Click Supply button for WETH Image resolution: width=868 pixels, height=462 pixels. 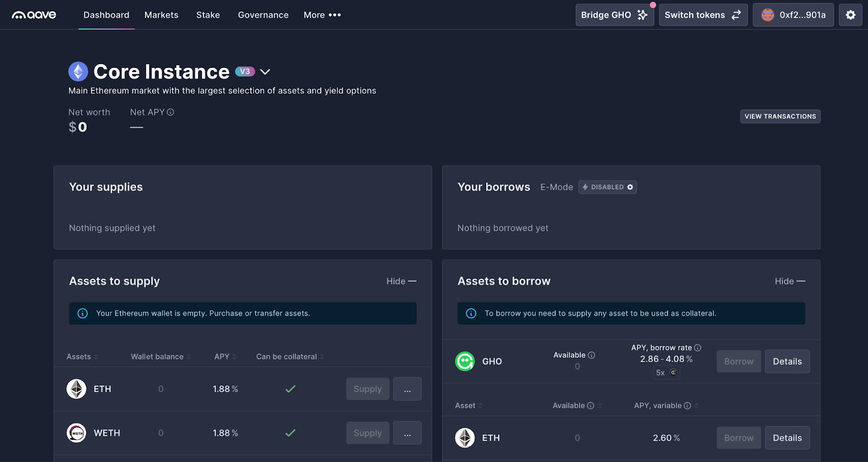[368, 433]
